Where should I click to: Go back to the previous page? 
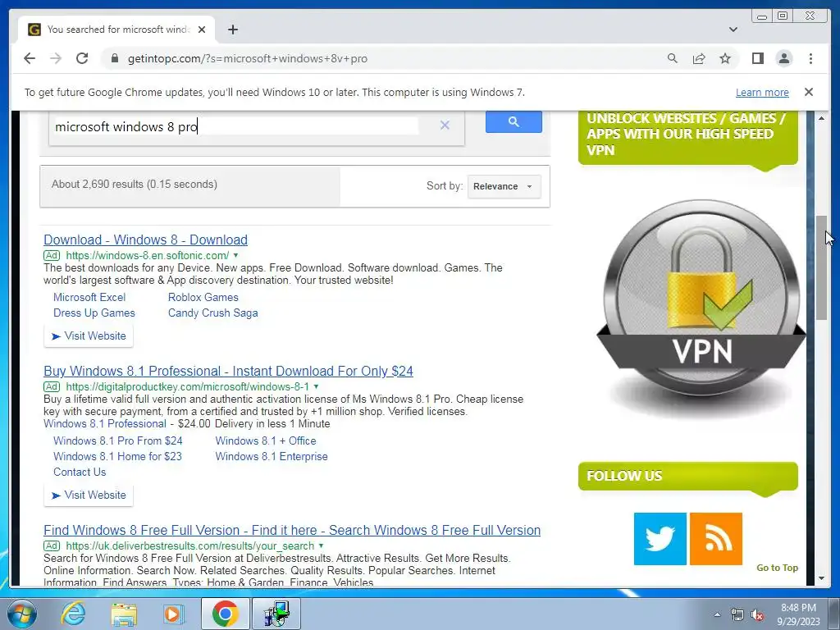(30, 58)
